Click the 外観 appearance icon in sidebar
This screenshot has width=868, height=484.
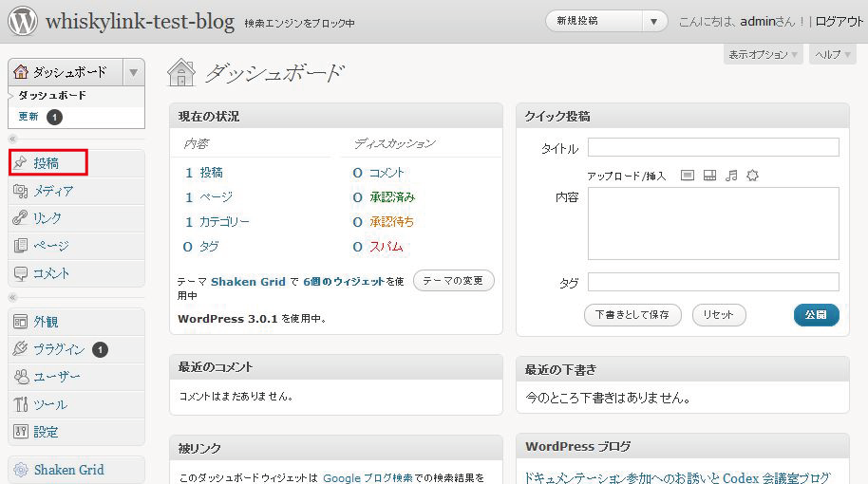(21, 322)
